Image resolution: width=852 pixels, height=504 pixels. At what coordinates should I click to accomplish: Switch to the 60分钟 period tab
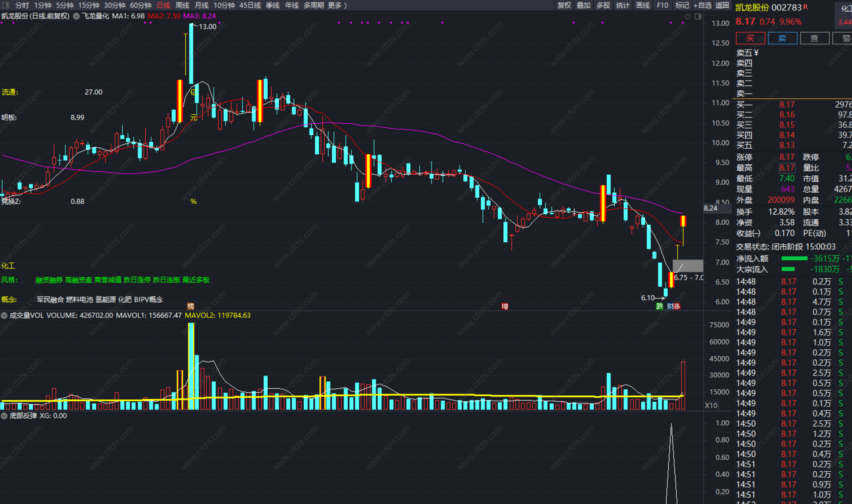click(x=140, y=5)
